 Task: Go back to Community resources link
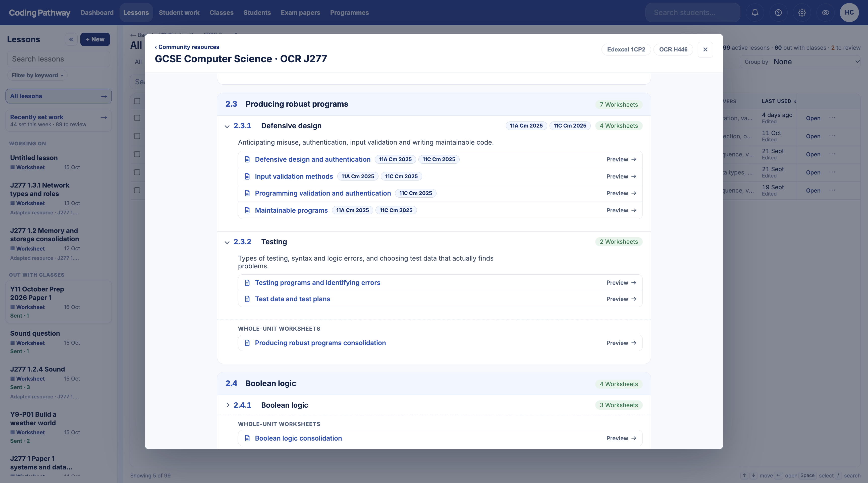pyautogui.click(x=187, y=47)
